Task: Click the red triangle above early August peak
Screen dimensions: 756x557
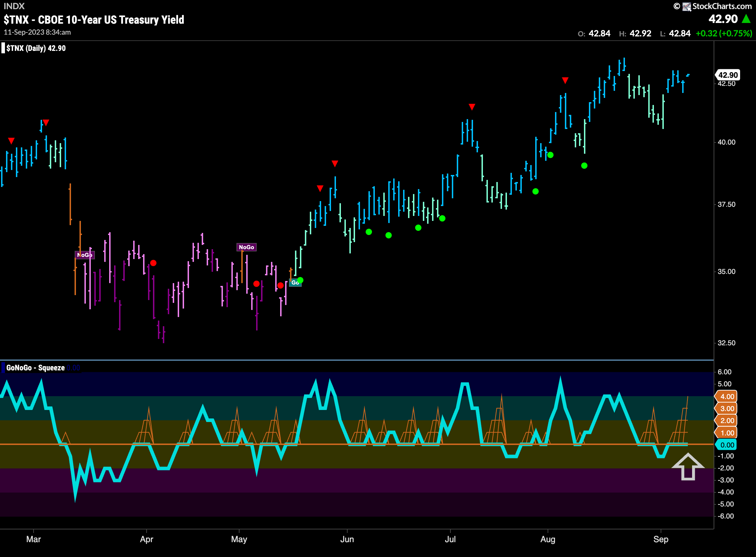Action: tap(565, 81)
